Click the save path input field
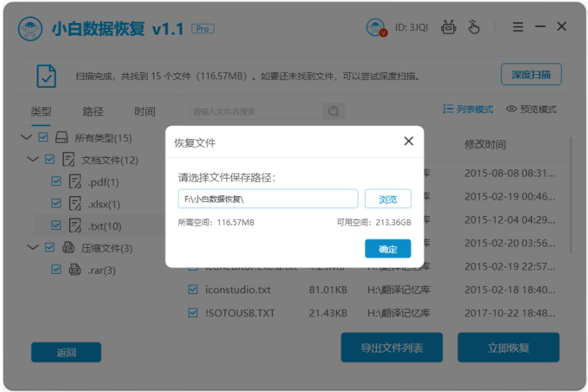This screenshot has height=392, width=588. [268, 199]
